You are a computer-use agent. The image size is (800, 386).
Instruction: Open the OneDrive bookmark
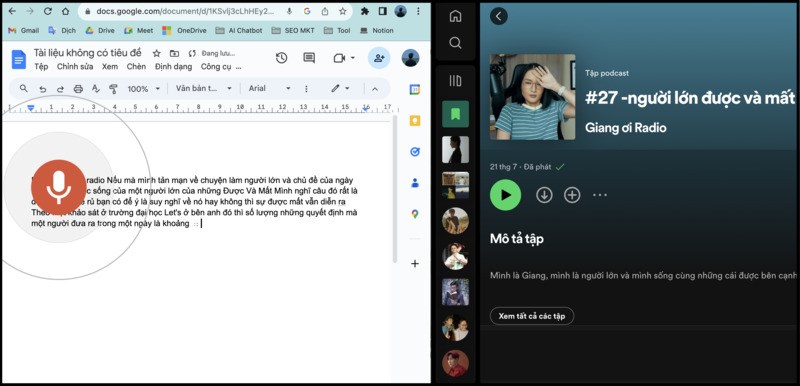(x=184, y=31)
